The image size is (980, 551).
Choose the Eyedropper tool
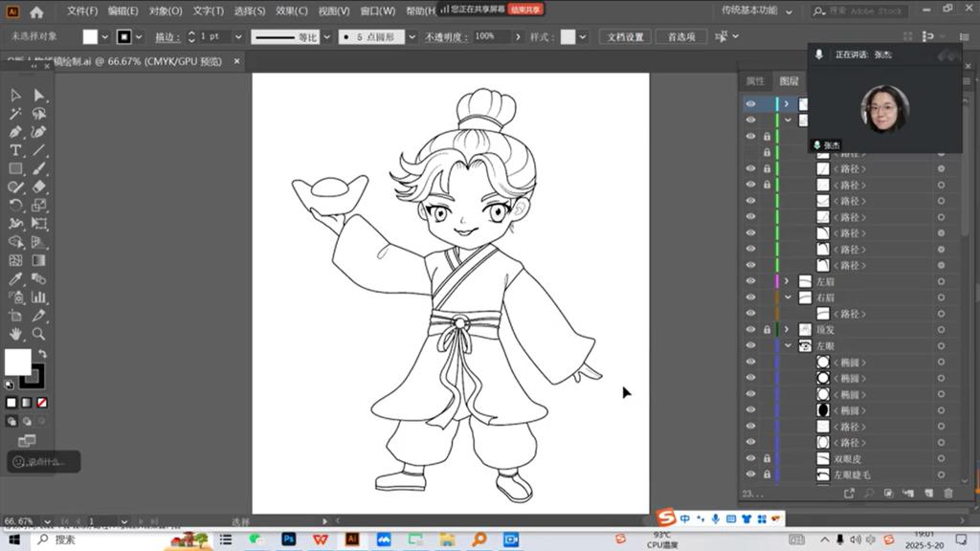coord(16,278)
